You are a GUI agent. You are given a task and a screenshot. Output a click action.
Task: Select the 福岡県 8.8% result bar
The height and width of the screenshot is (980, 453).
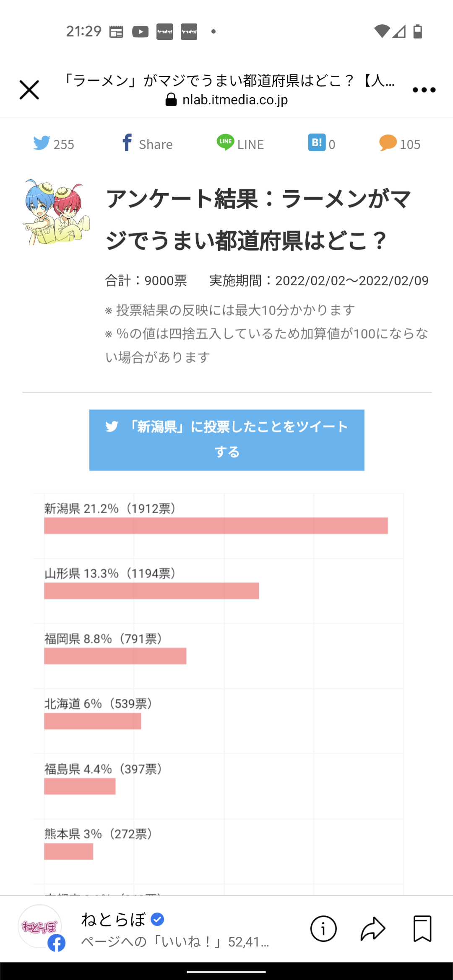[115, 656]
